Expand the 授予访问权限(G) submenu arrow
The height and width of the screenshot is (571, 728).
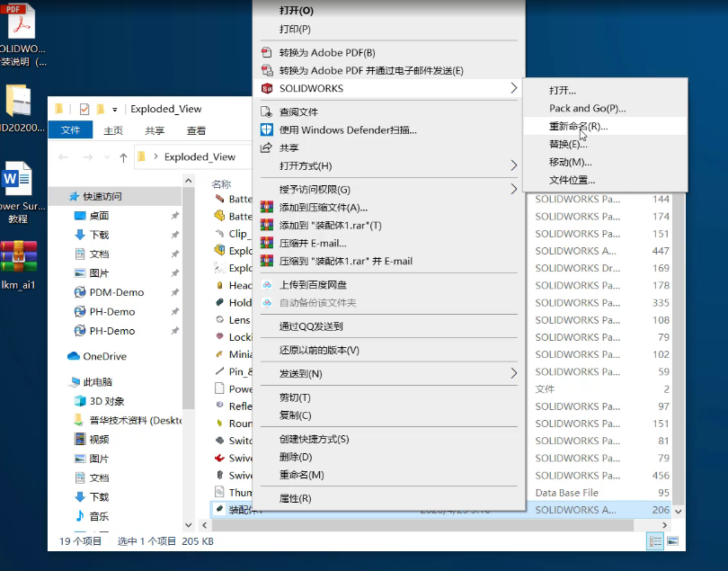click(x=513, y=189)
